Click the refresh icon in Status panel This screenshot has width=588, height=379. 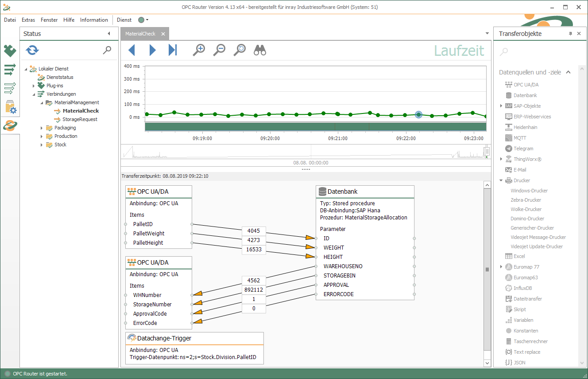pyautogui.click(x=32, y=50)
